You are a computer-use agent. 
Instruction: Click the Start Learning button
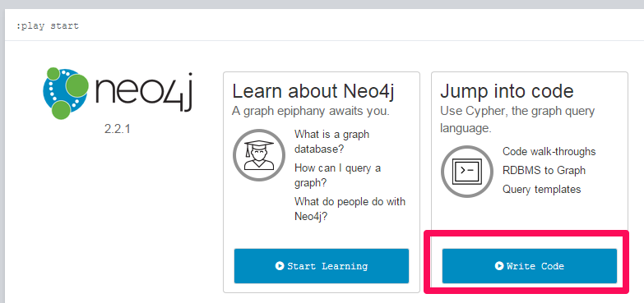(322, 266)
